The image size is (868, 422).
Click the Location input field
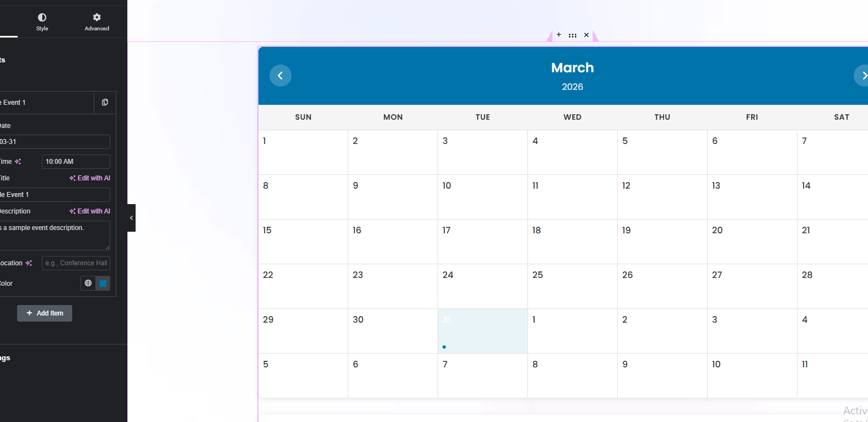pyautogui.click(x=76, y=263)
